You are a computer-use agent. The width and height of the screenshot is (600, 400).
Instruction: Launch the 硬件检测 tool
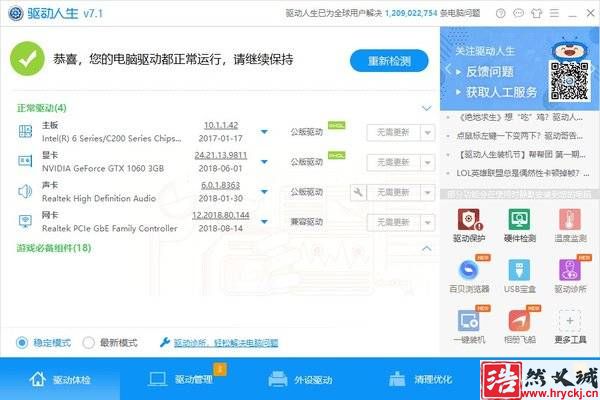(519, 225)
